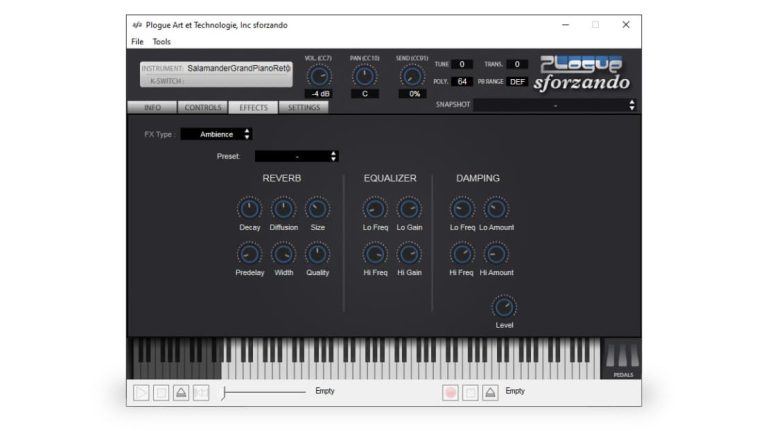
Task: Toggle the player loop icon
Action: [x=201, y=393]
